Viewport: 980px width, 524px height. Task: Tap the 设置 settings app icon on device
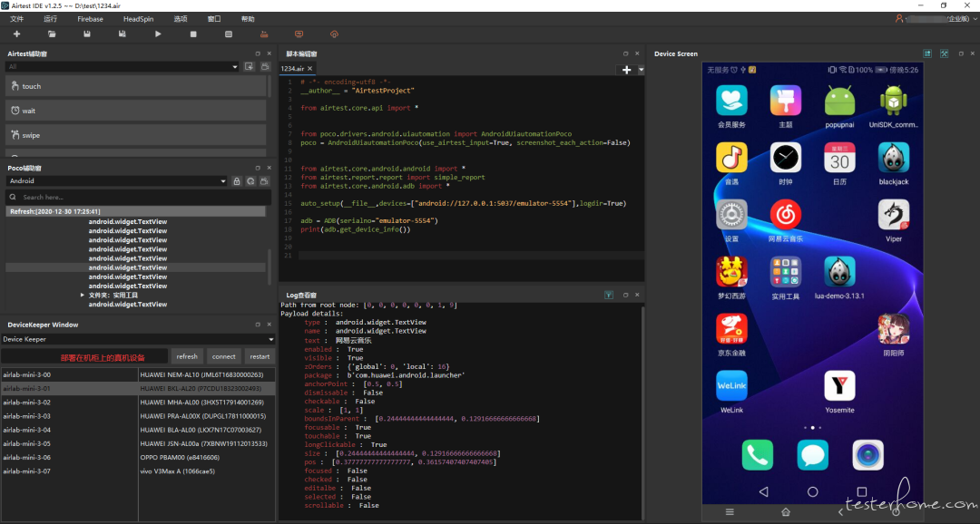click(x=731, y=215)
